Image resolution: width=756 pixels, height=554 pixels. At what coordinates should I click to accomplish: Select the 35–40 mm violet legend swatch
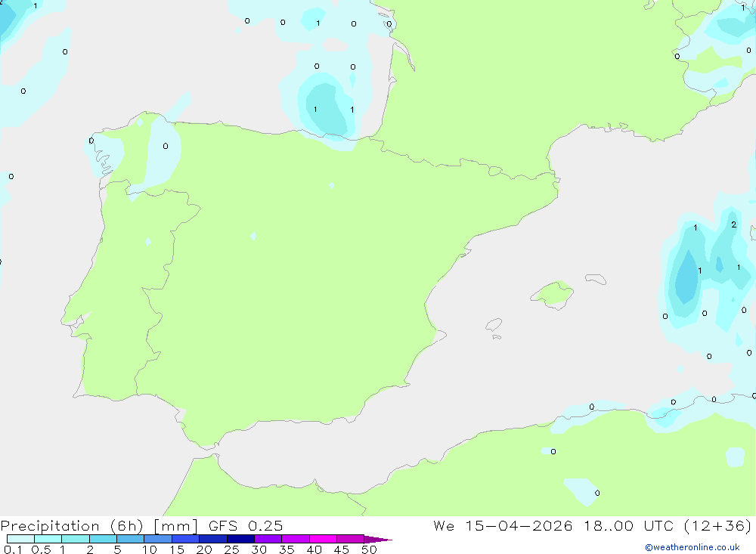coord(295,539)
